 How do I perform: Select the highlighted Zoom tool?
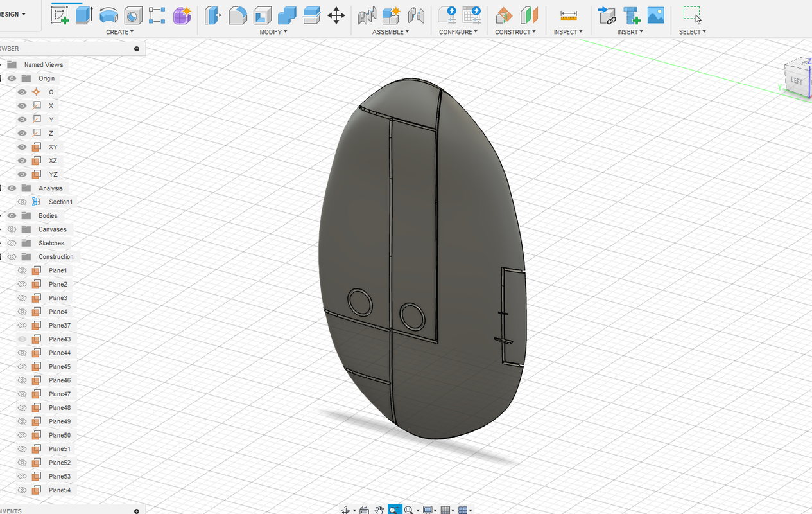[x=395, y=510]
